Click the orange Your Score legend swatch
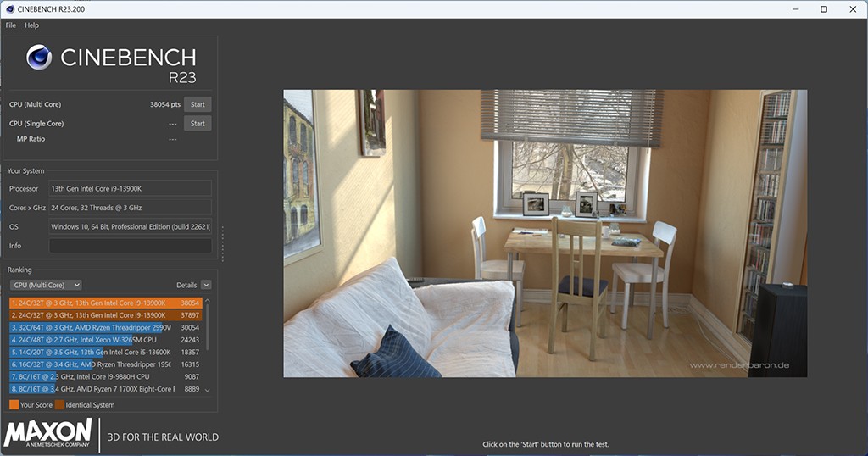Screen dimensions: 868x456 tap(14, 404)
